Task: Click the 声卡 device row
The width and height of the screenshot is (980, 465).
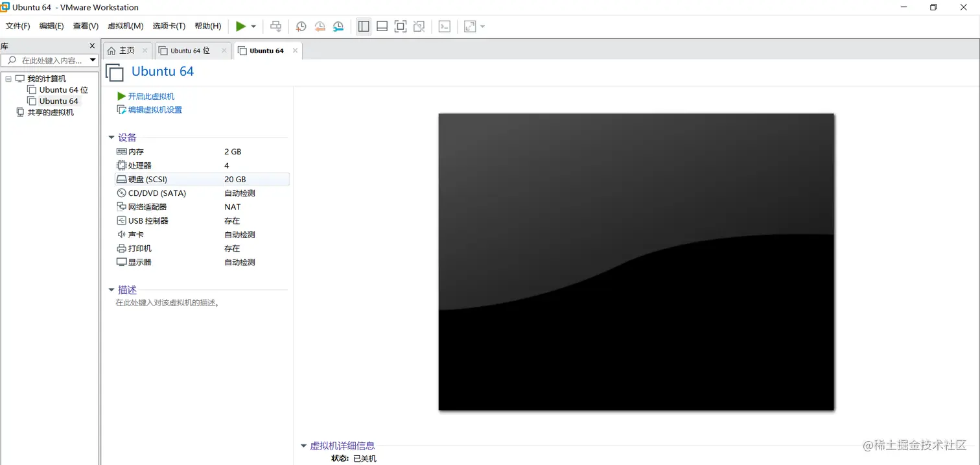Action: tap(202, 235)
